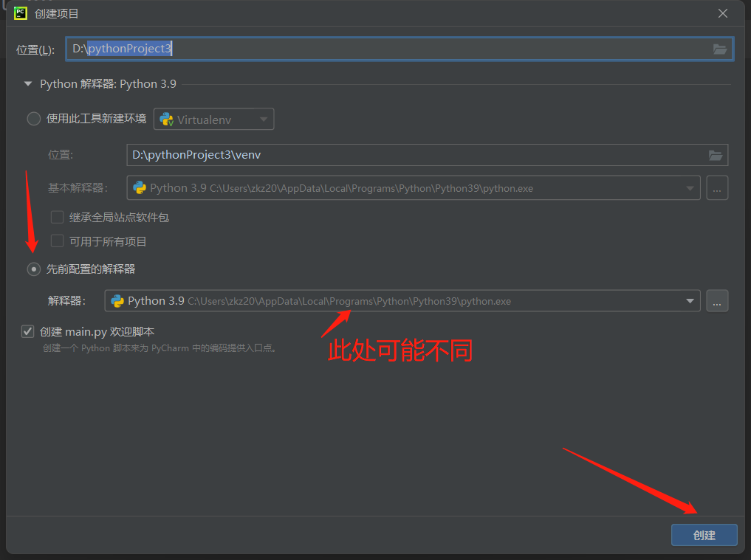This screenshot has width=751, height=560.
Task: Click the ... button beside 基本解释器
Action: pos(717,187)
